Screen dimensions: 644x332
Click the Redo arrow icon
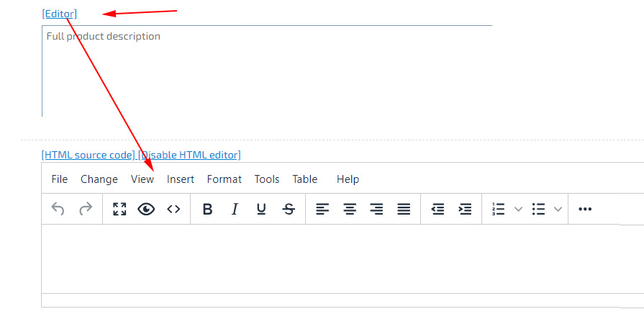pyautogui.click(x=86, y=209)
